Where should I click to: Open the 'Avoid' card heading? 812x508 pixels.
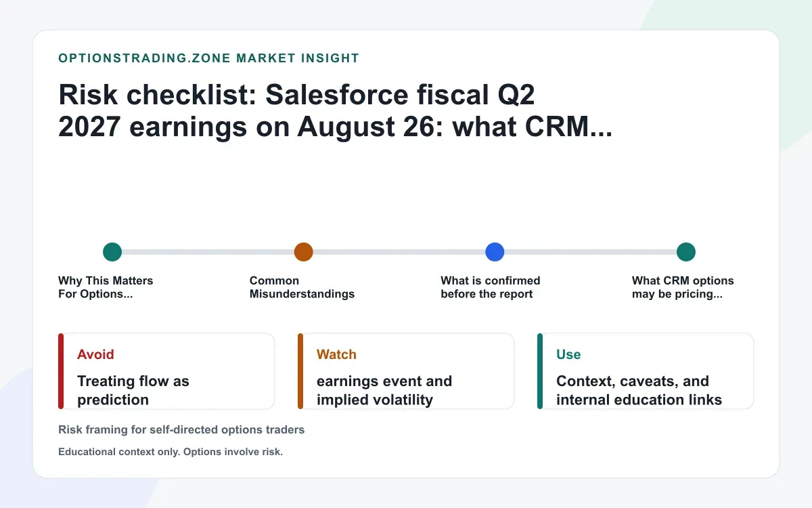[95, 354]
